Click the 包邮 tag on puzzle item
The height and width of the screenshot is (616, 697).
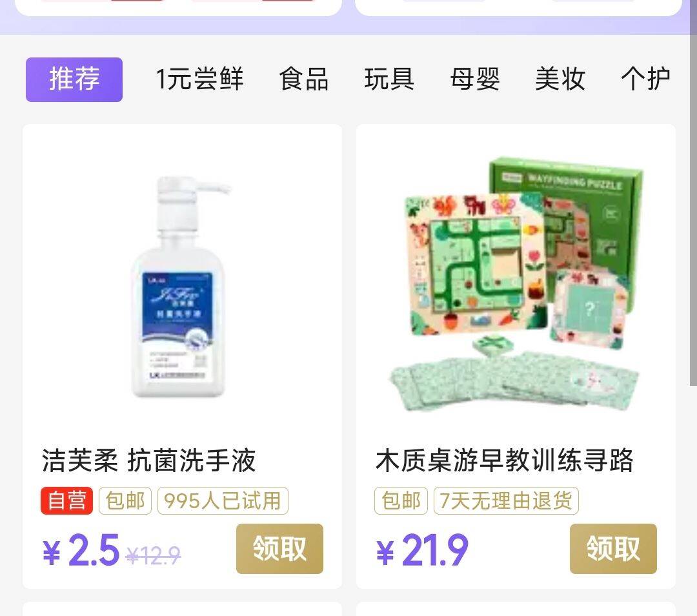pyautogui.click(x=401, y=501)
